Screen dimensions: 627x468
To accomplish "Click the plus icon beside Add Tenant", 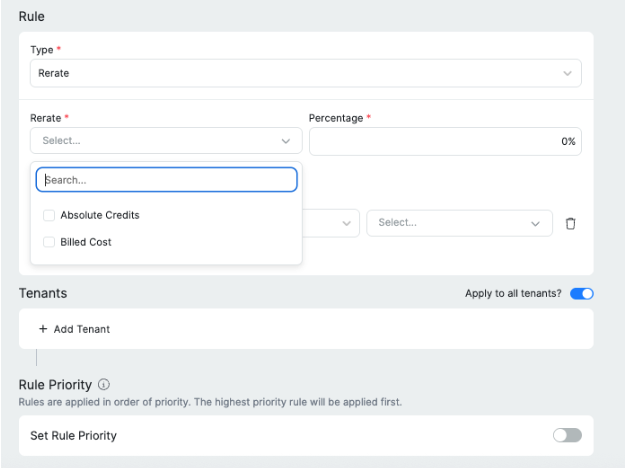I will 43,329.
